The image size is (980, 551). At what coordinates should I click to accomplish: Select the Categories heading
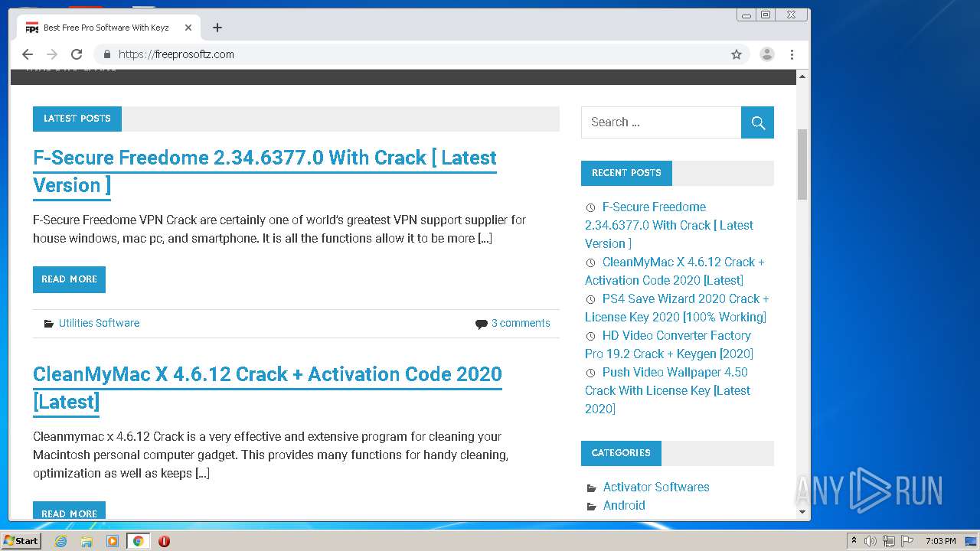pyautogui.click(x=621, y=453)
